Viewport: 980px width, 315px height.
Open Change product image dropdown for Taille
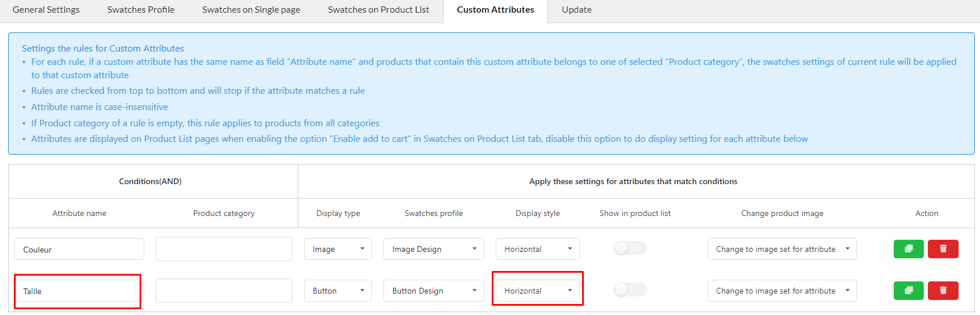point(782,291)
